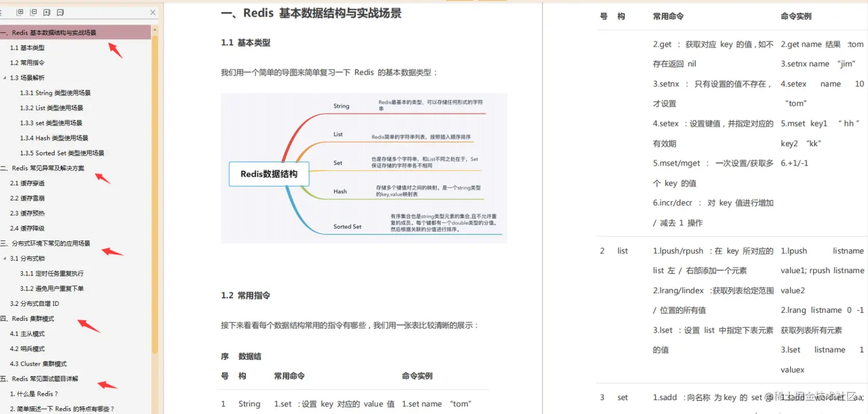
Task: Go to bookmark 2.3 缓存预热
Action: point(27,213)
